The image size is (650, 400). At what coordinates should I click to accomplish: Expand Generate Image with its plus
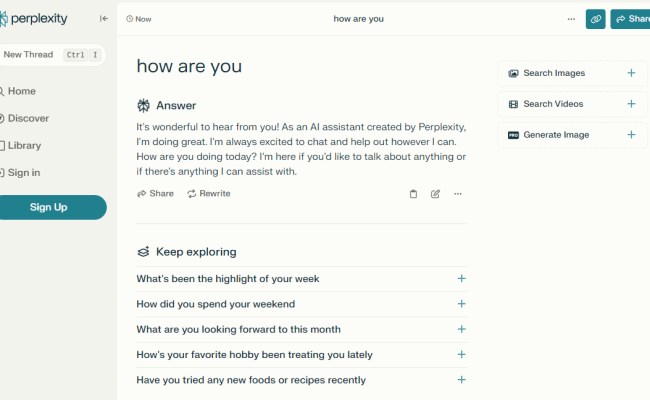[631, 135]
